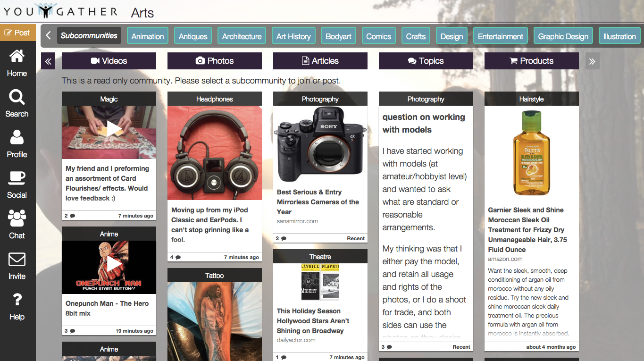Open Help question mark icon

click(17, 300)
